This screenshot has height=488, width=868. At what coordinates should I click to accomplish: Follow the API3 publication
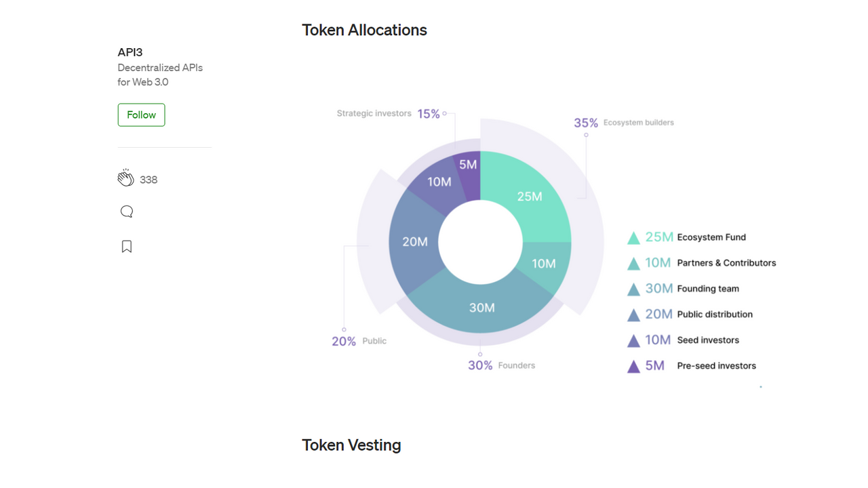141,115
